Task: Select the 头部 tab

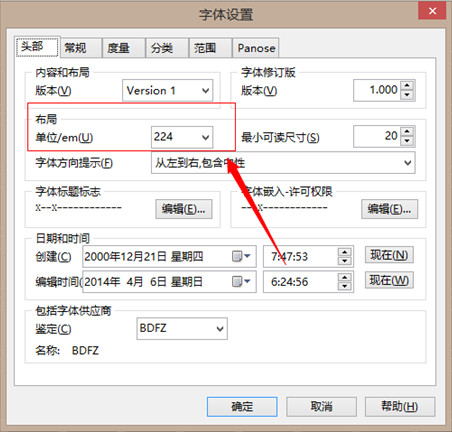Action: pos(37,47)
